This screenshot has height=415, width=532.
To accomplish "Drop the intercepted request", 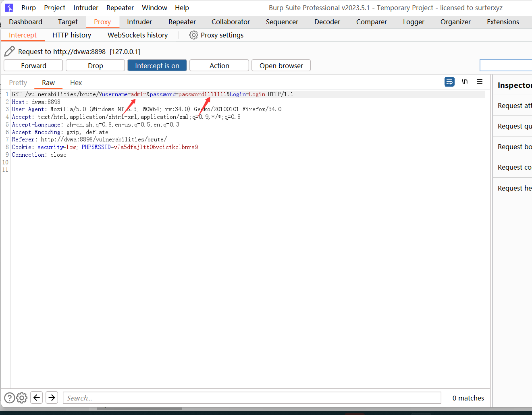I will 96,66.
